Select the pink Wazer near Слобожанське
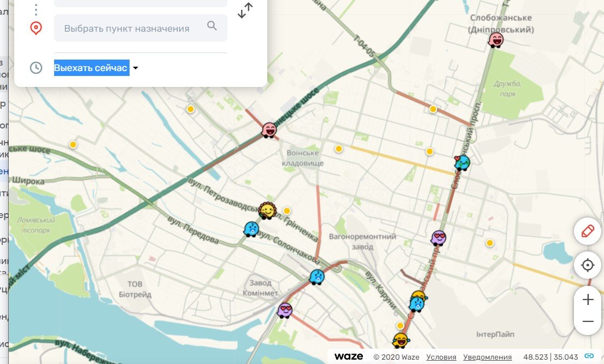 496,40
